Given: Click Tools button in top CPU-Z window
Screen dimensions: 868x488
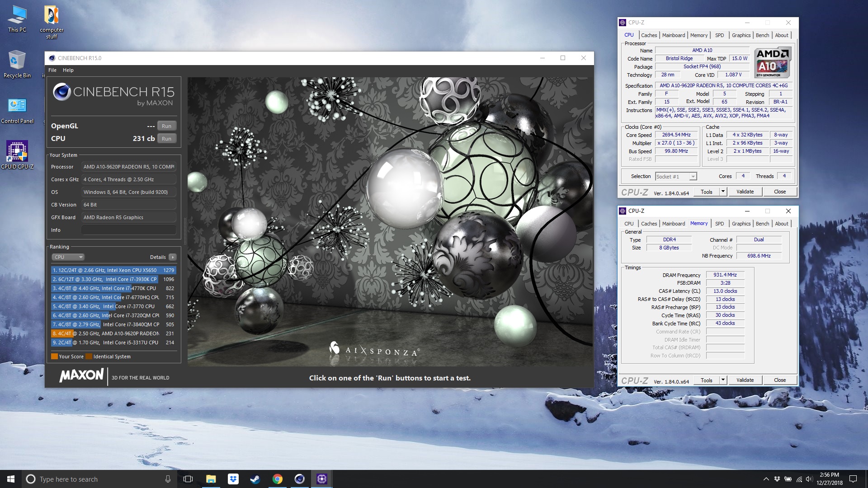Looking at the screenshot, I should (x=707, y=192).
